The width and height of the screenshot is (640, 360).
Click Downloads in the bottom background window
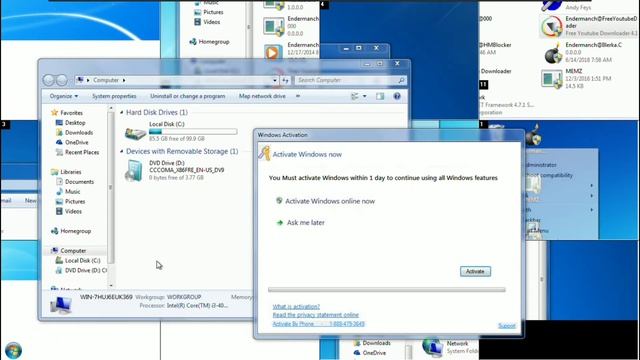click(x=376, y=343)
